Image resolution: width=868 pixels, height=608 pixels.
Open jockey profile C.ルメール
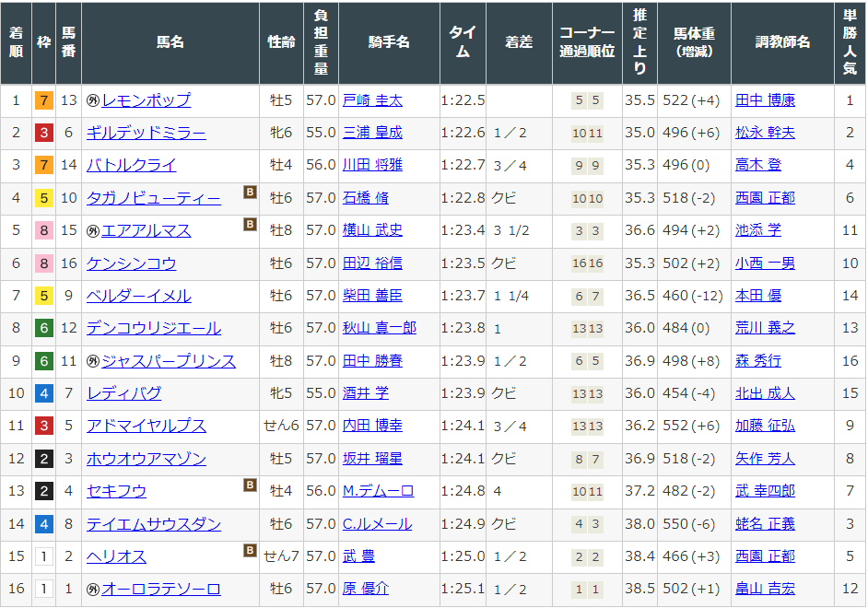click(x=378, y=524)
